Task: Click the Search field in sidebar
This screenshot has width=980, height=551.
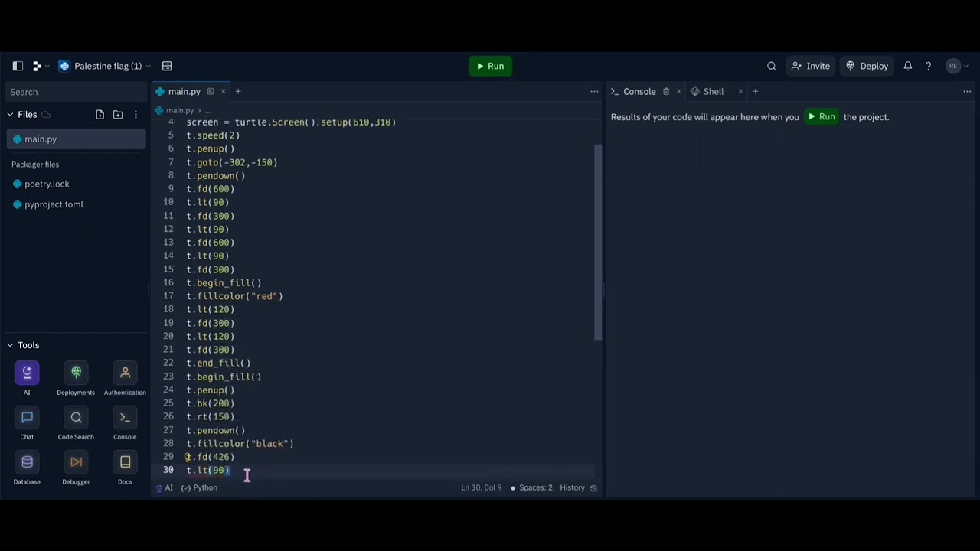Action: tap(76, 92)
